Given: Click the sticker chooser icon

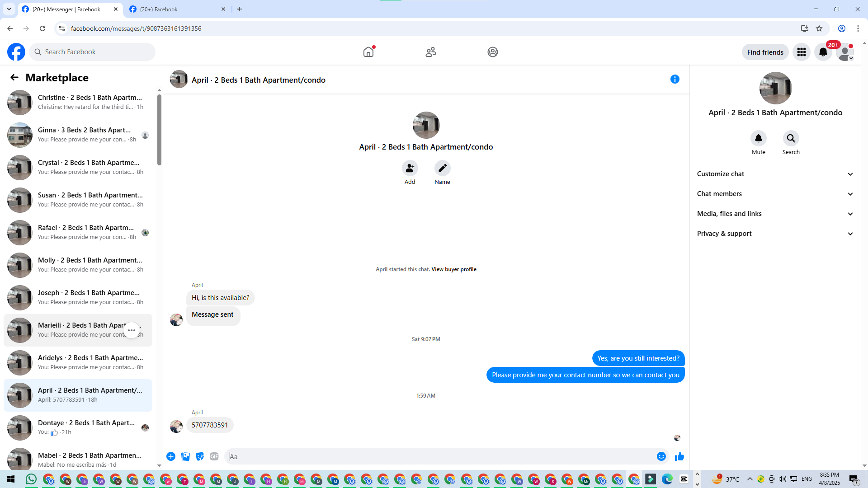Looking at the screenshot, I should point(200,456).
